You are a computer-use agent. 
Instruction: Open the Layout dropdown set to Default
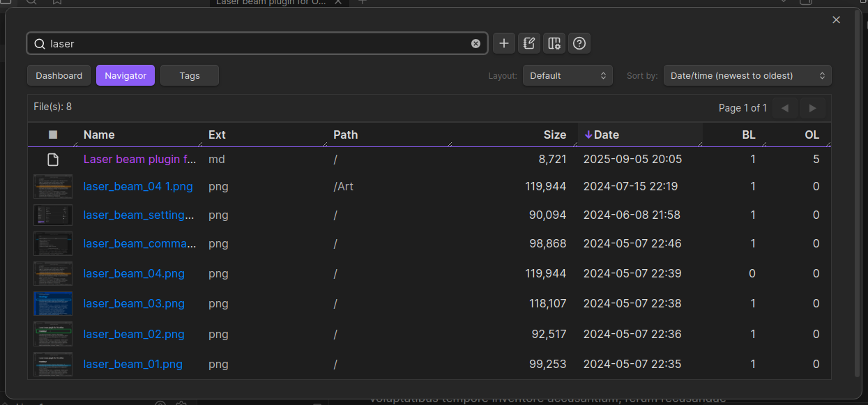(566, 75)
